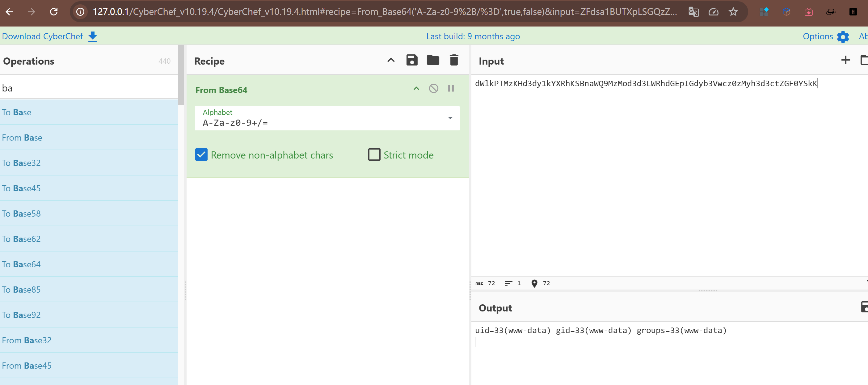The width and height of the screenshot is (868, 385).
Task: Select From Base32 operation
Action: 89,340
